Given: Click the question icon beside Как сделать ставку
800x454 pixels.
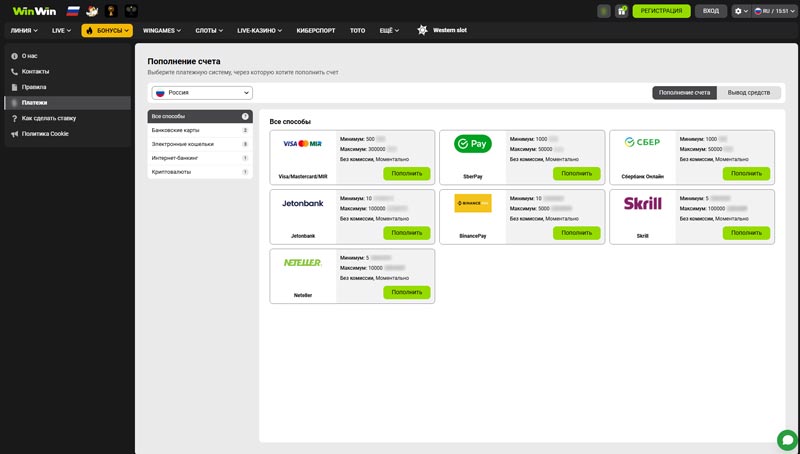Looking at the screenshot, I should click(x=14, y=118).
